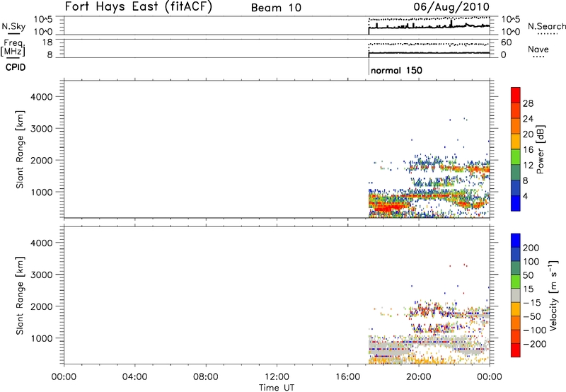566x392 pixels.
Task: Click the "-200" velocity scale value
Action: click(x=535, y=344)
